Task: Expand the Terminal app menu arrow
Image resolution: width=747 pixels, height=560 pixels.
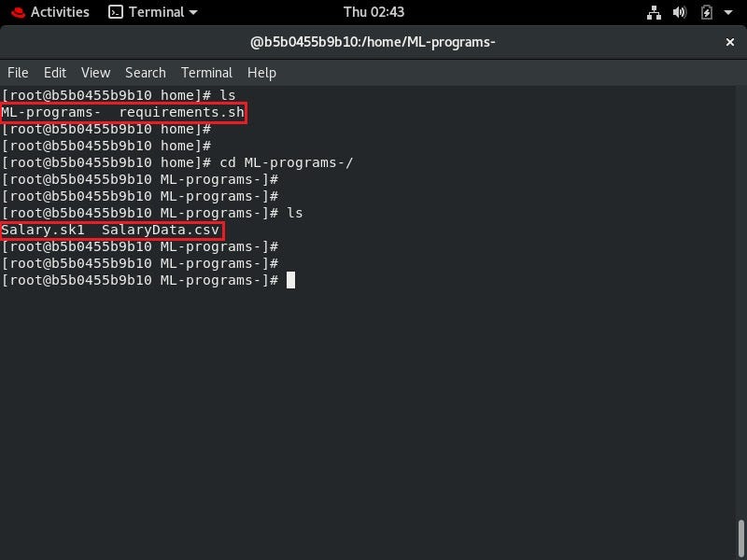Action: 193,12
